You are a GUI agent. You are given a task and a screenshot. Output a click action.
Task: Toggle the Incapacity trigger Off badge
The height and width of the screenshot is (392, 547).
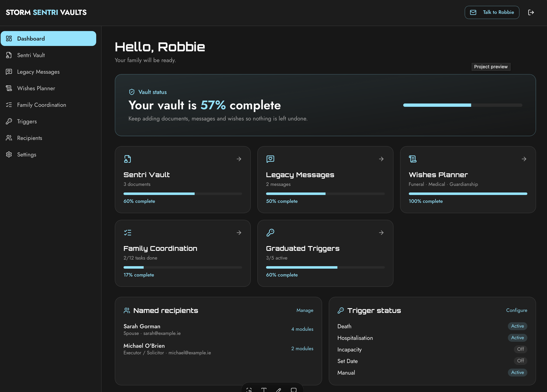coord(521,349)
